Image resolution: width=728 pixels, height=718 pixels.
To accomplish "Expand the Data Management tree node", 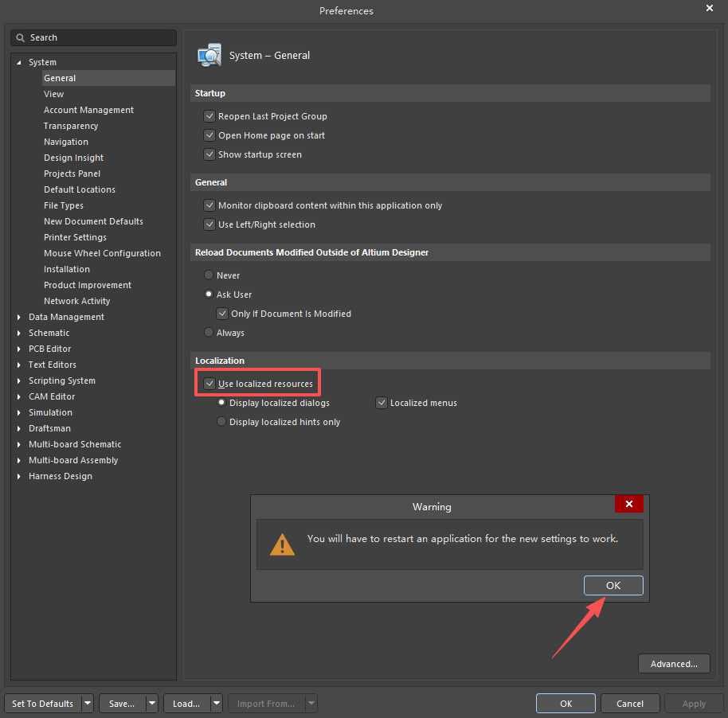I will click(x=20, y=317).
